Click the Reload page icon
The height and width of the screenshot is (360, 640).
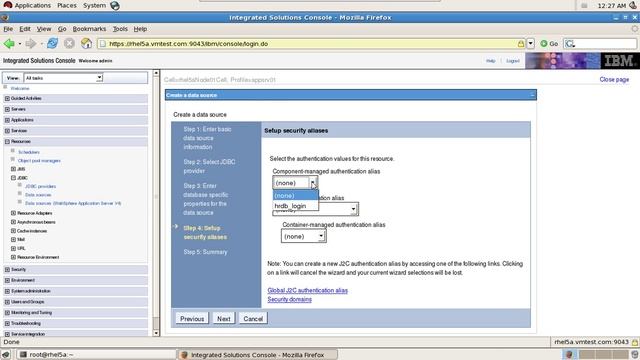point(52,43)
